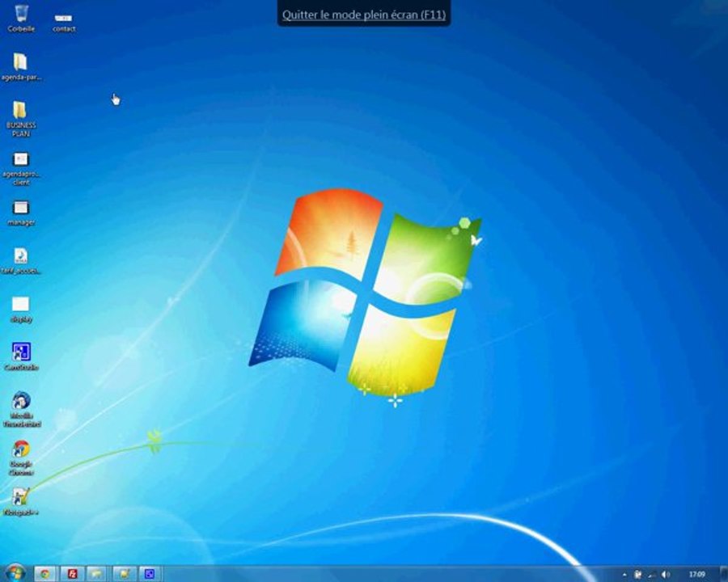Show hidden system tray icons arrow
The image size is (728, 582).
click(624, 575)
